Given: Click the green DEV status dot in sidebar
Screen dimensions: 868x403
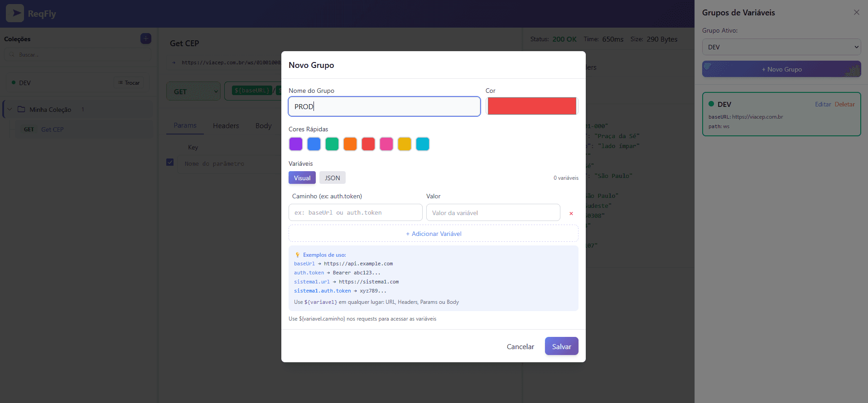Looking at the screenshot, I should (x=14, y=82).
